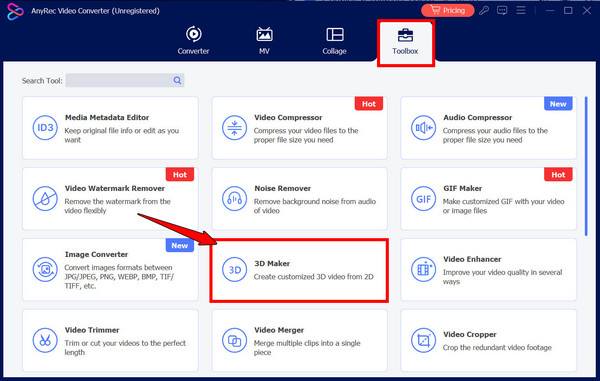Open the GIF Maker tool
Screen dimensions: 600x381
click(x=488, y=199)
